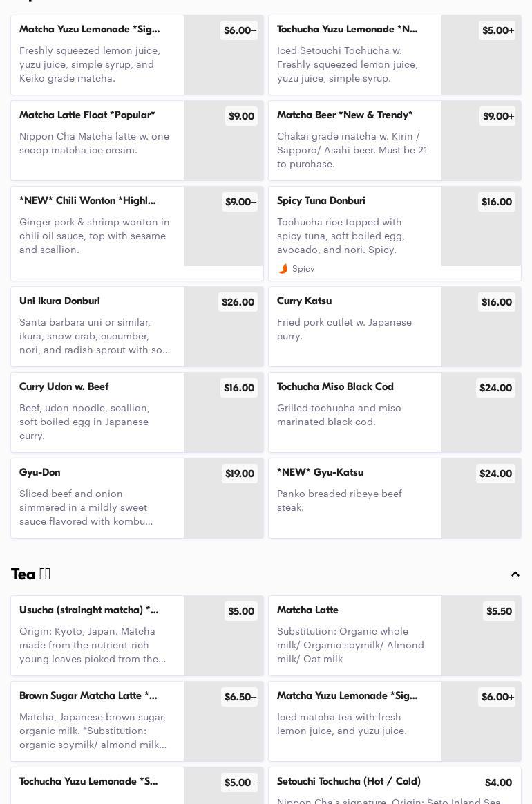532x804 pixels.
Task: Select the Usucha straight matcha item
Action: (88, 610)
